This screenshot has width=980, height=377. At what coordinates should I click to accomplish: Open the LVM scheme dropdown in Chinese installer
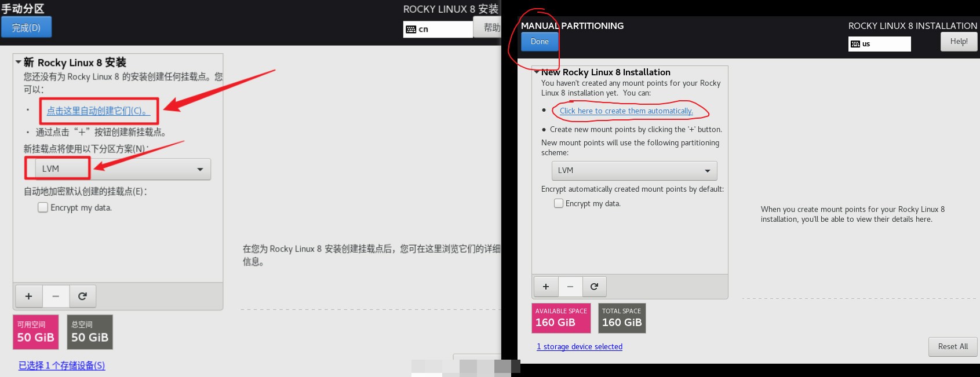123,169
